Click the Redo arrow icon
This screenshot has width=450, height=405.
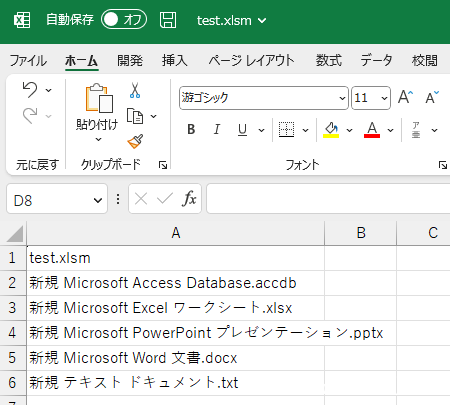[x=30, y=116]
